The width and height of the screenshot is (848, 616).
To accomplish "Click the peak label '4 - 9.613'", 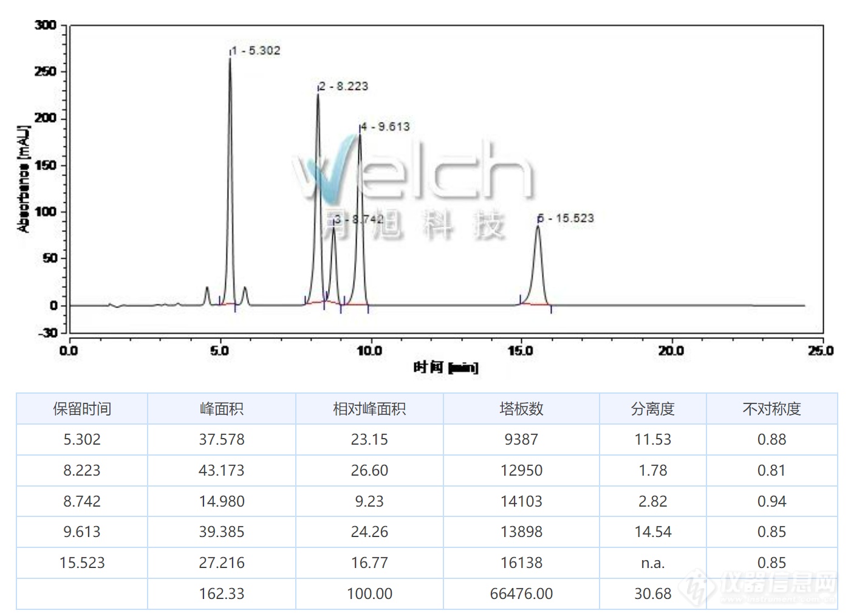I will coord(385,126).
